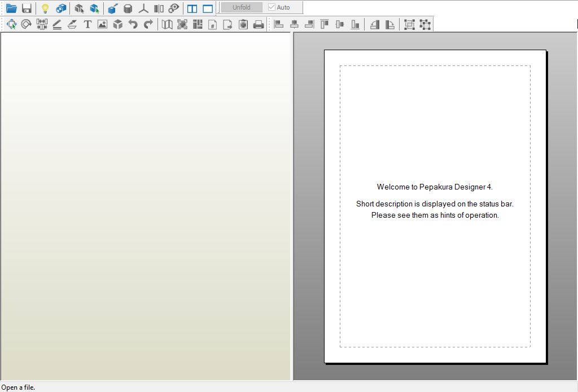
Task: Select the rotate part tool
Action: tap(26, 24)
